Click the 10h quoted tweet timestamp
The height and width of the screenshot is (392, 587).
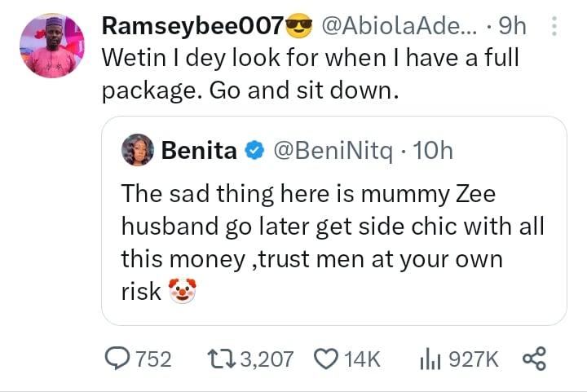(x=432, y=151)
